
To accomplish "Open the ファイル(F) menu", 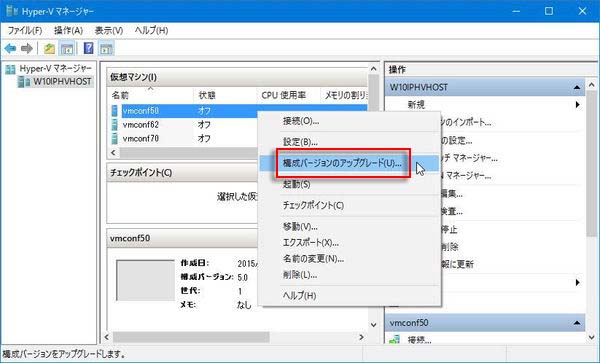I will click(x=24, y=31).
